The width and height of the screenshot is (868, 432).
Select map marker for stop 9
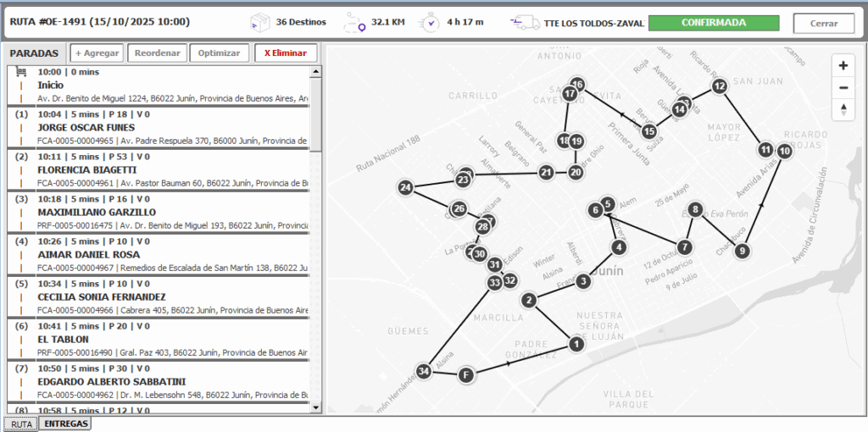[742, 251]
